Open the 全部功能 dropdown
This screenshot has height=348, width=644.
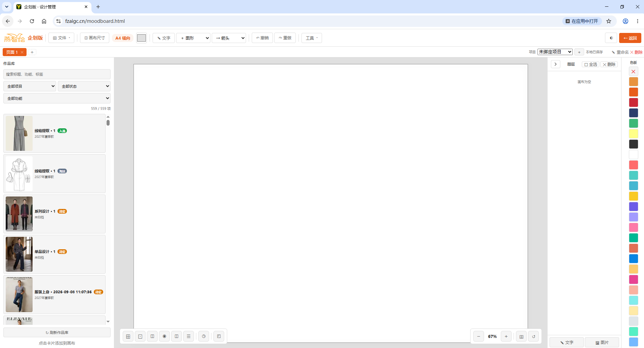coord(57,98)
